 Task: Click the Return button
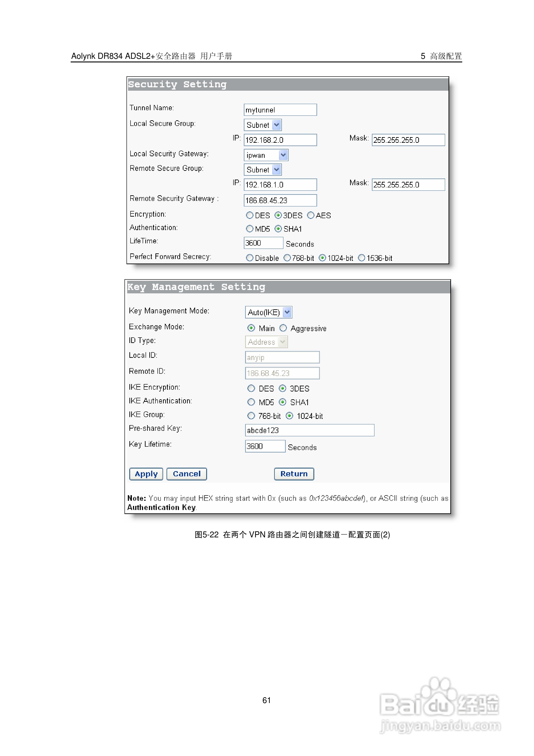pyautogui.click(x=294, y=474)
